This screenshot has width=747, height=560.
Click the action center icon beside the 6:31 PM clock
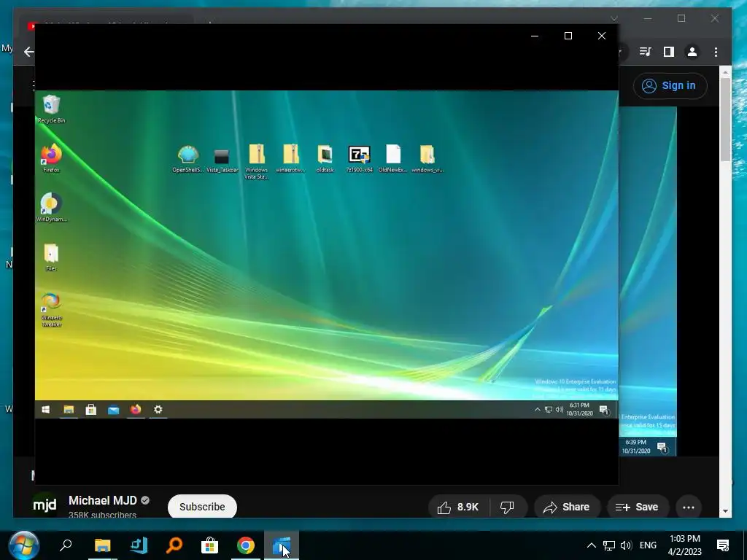click(604, 410)
